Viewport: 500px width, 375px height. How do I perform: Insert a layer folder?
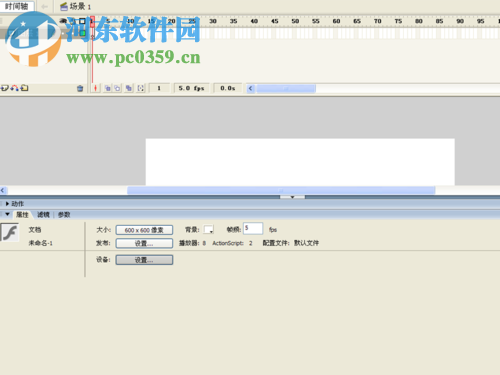tap(24, 88)
